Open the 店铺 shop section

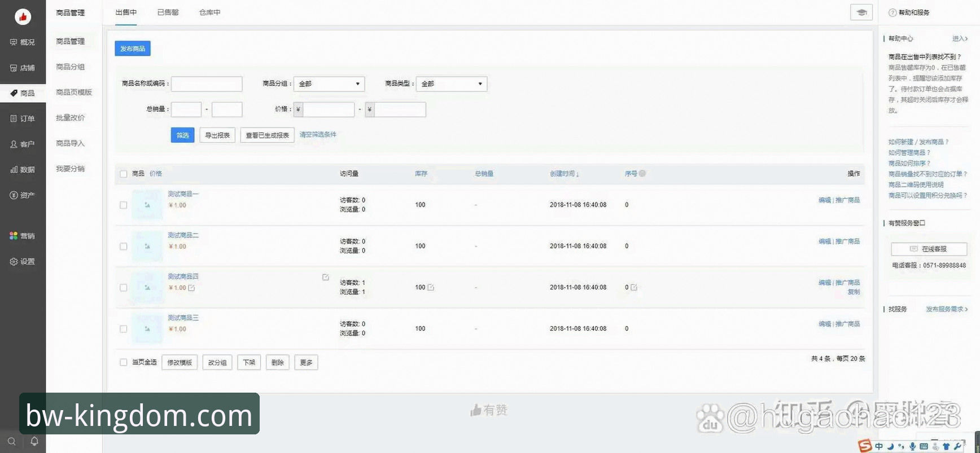coord(23,68)
